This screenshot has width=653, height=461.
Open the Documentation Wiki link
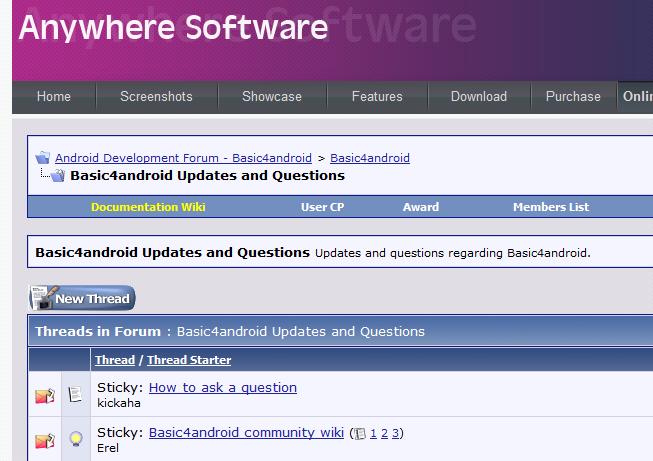(148, 207)
